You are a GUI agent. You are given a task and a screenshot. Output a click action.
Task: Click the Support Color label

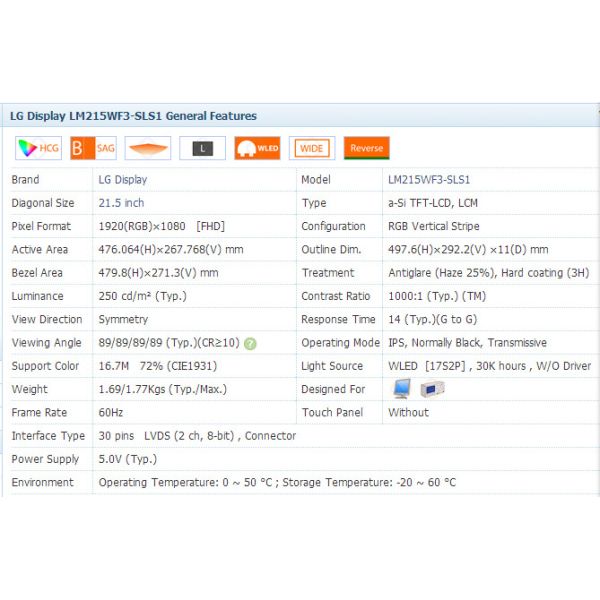pyautogui.click(x=45, y=367)
